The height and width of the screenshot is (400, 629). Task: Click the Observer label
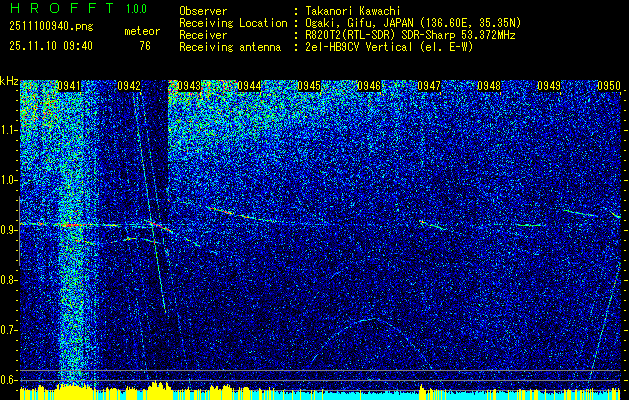pyautogui.click(x=203, y=11)
